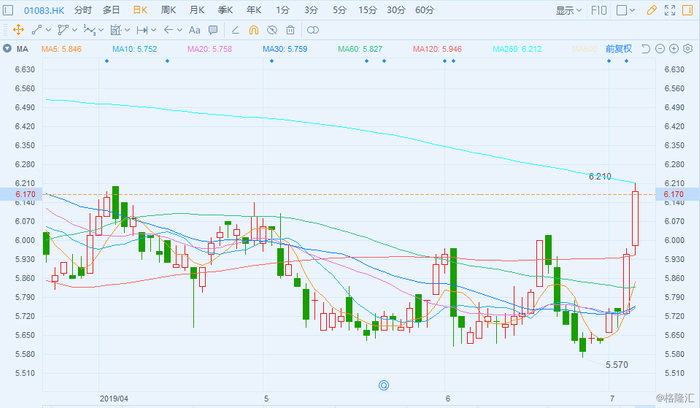
Task: Select the measurement ruler tool
Action: pyautogui.click(x=116, y=30)
